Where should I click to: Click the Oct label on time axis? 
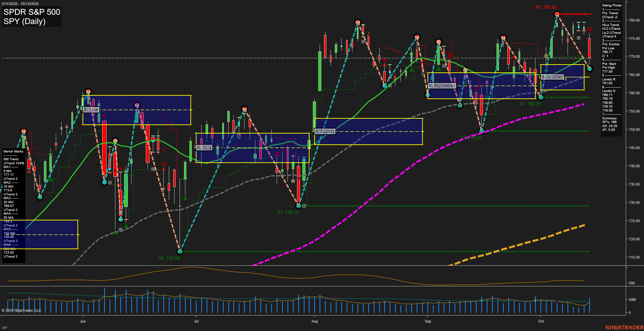pyautogui.click(x=541, y=321)
